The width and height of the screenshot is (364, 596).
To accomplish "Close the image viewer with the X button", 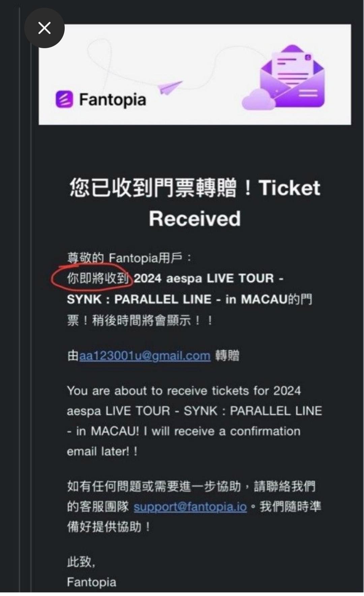I will coord(44,28).
